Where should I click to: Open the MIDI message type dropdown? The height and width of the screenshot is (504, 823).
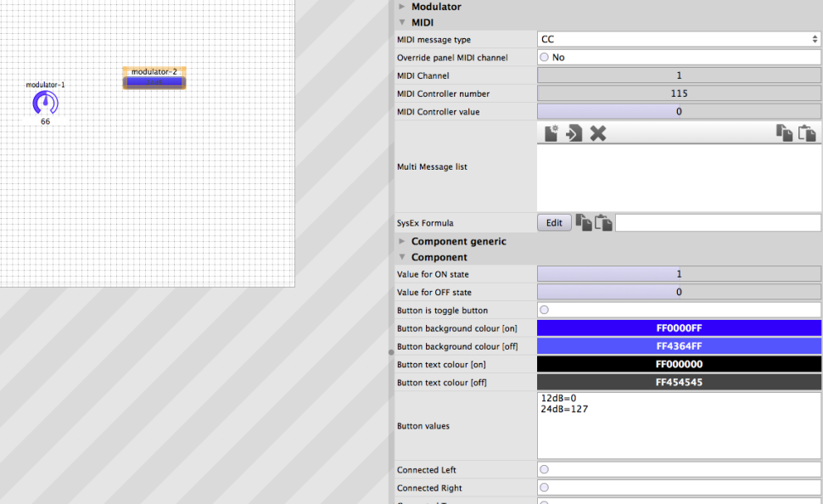(x=679, y=39)
